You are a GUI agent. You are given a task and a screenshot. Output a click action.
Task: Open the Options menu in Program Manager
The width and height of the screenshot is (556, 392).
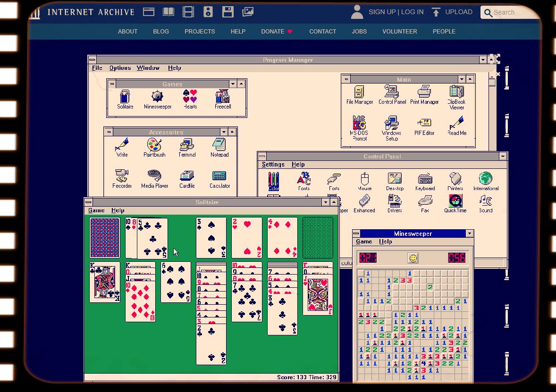(120, 68)
